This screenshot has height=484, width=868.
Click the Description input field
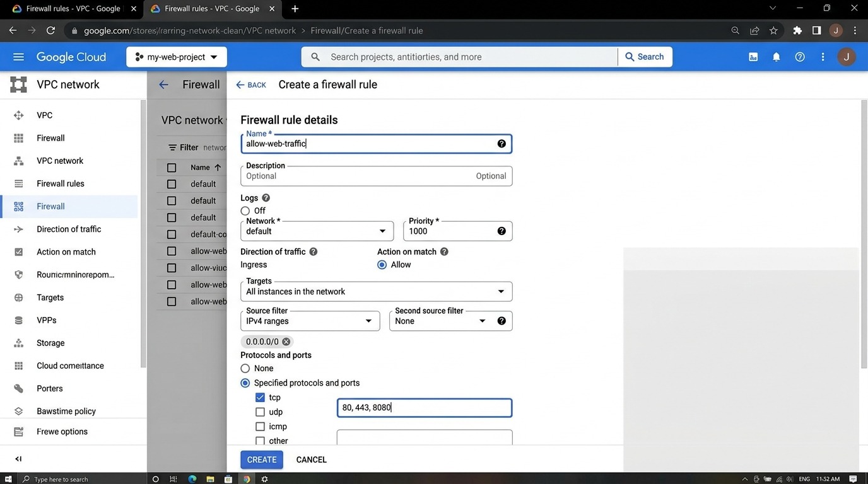click(376, 176)
